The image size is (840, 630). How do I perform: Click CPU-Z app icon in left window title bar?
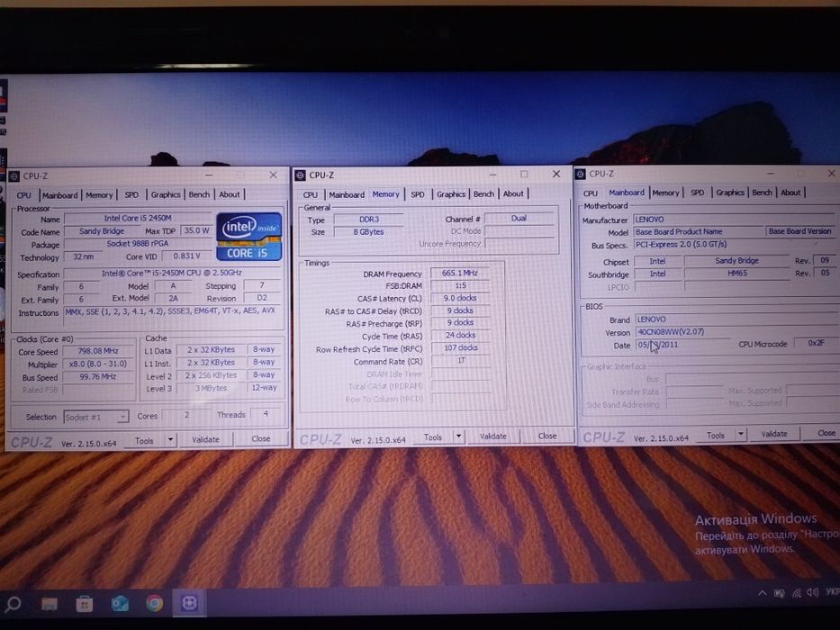tap(15, 176)
